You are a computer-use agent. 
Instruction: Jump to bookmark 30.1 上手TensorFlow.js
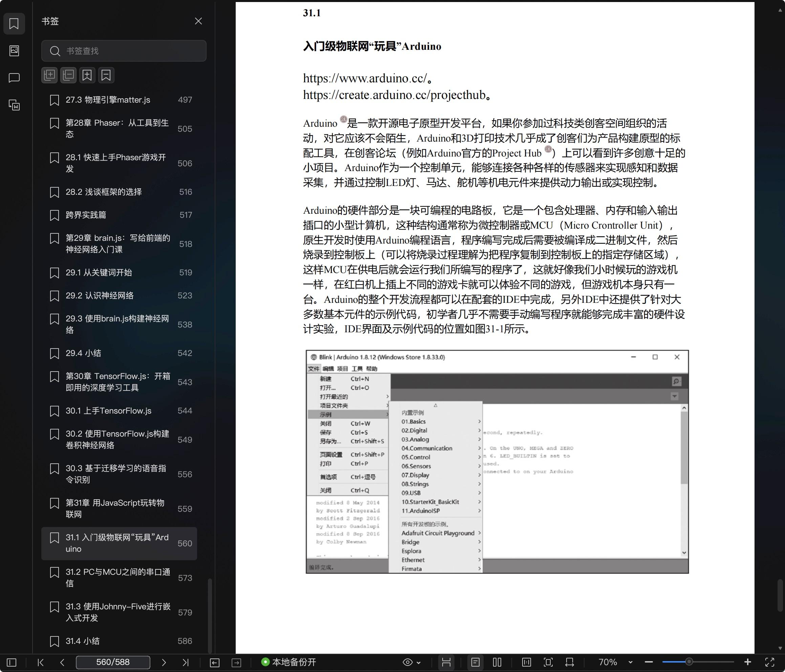pos(119,411)
